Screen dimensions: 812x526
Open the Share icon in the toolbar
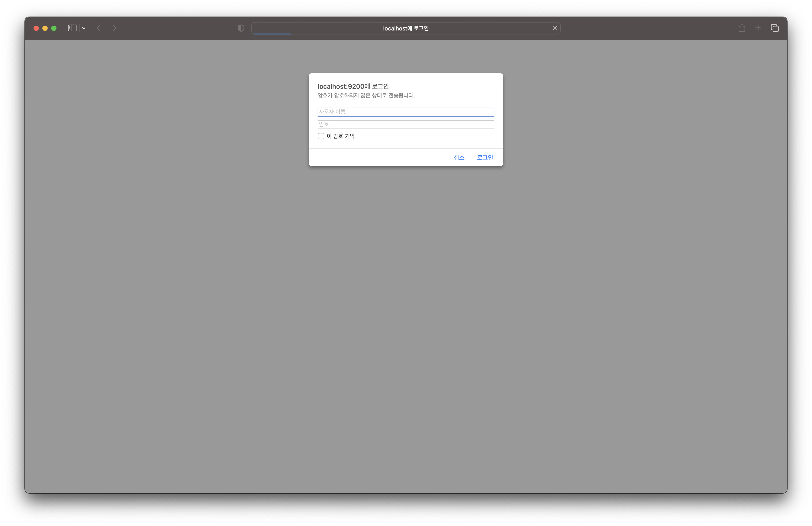742,28
